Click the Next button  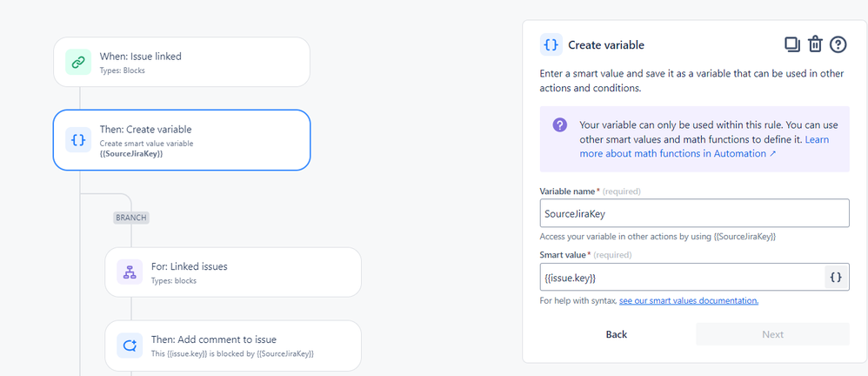(773, 334)
